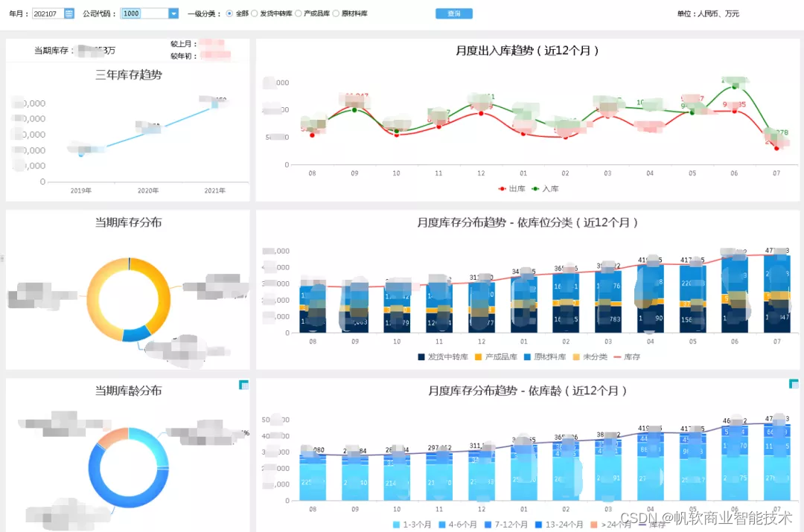Image resolution: width=804 pixels, height=532 pixels.
Task: Click the 2021年 point on the three-year trend
Action: 215,105
